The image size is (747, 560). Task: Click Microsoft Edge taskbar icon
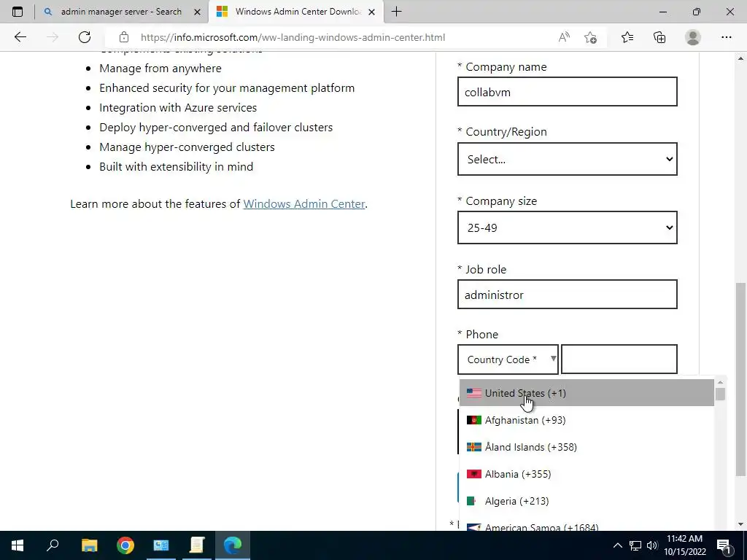[233, 545]
